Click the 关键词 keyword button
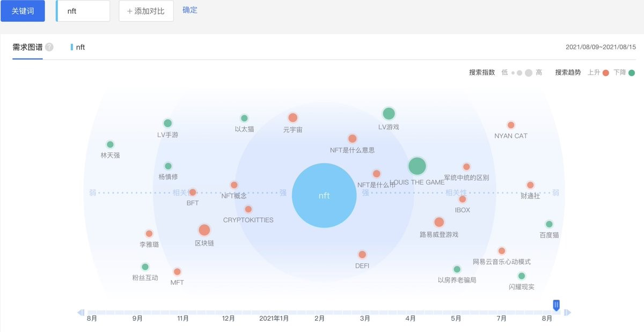Screen dimensions: 644x332 tap(23, 10)
